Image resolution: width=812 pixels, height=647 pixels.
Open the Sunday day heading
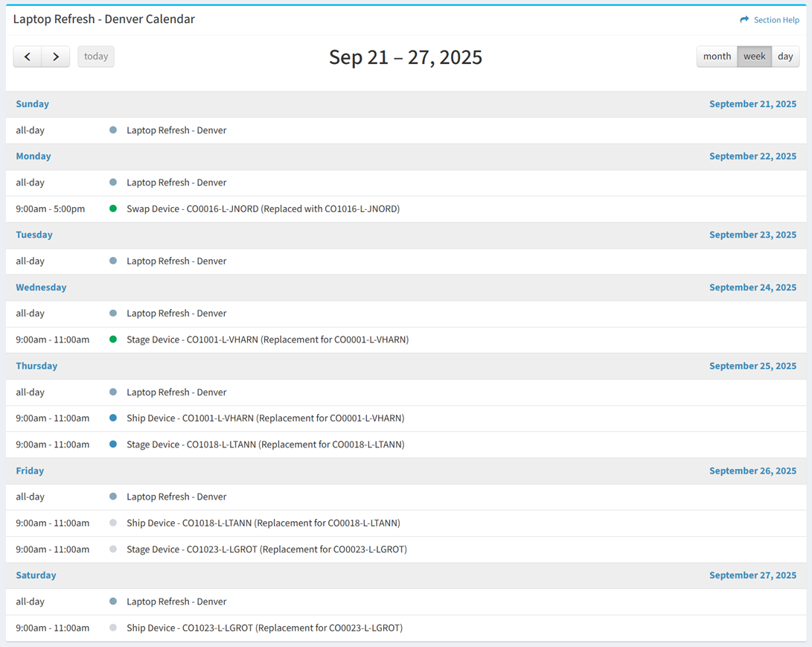coord(33,104)
